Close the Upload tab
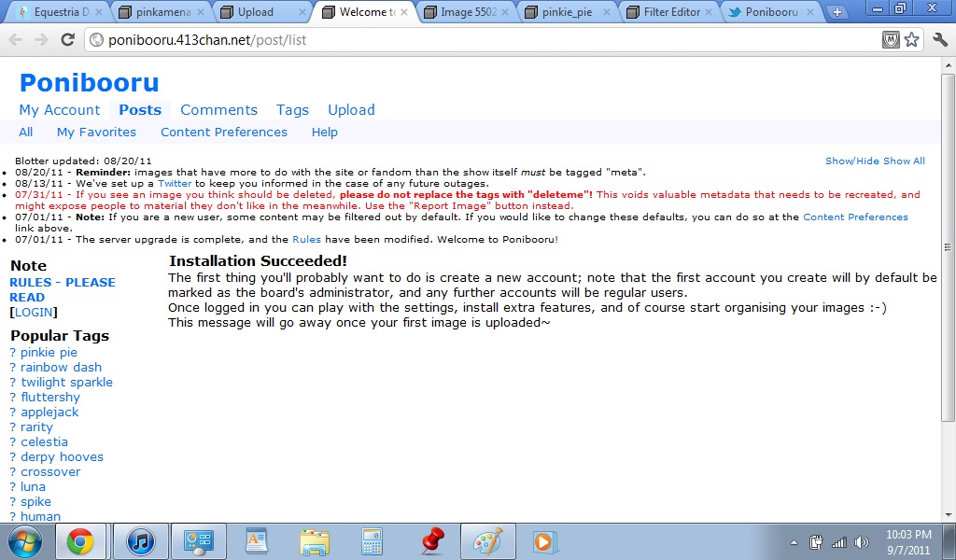The width and height of the screenshot is (956, 560). click(302, 11)
